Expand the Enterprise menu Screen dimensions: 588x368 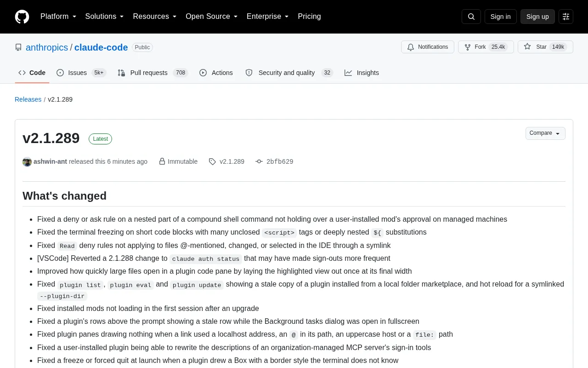pos(268,17)
